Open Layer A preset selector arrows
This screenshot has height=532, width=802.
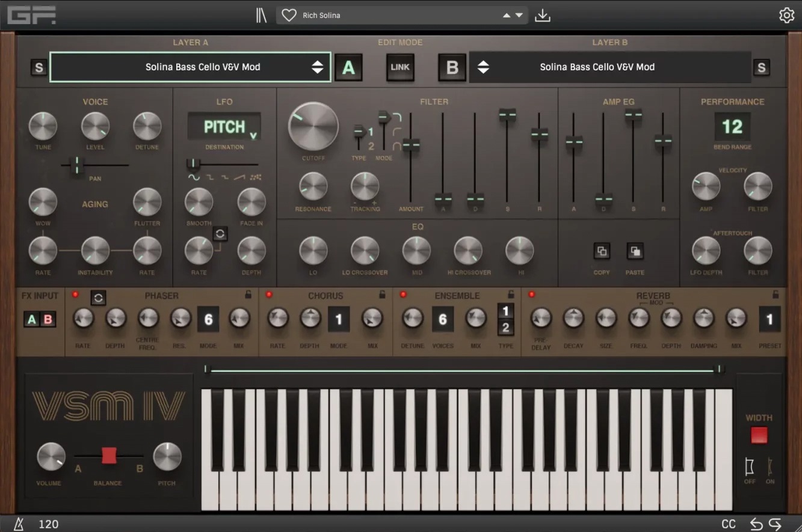pos(318,67)
